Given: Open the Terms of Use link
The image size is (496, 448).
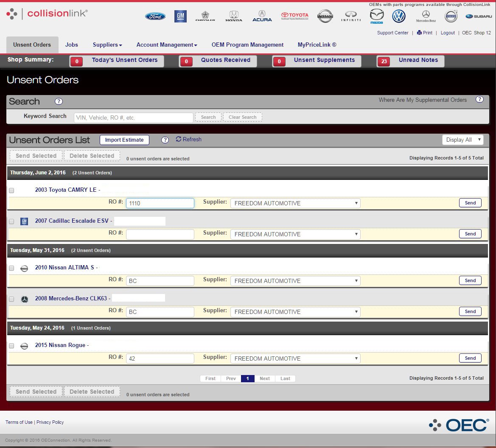Looking at the screenshot, I should tap(19, 422).
